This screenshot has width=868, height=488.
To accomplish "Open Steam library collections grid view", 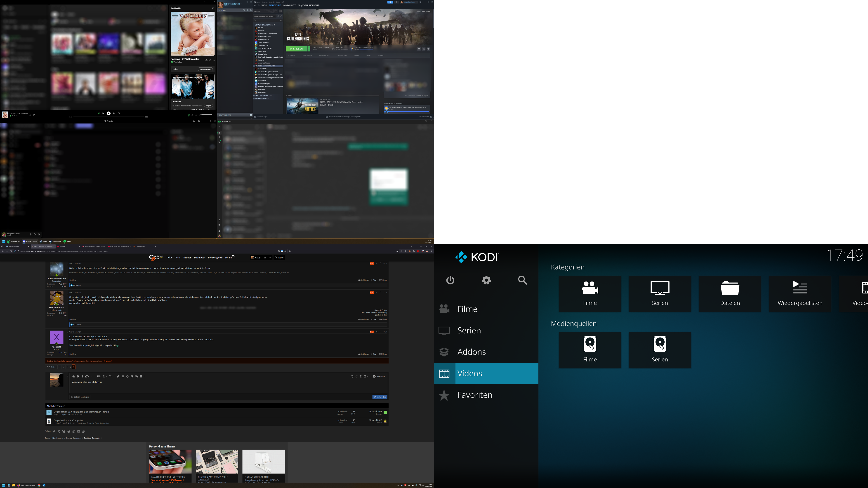I will click(x=281, y=11).
